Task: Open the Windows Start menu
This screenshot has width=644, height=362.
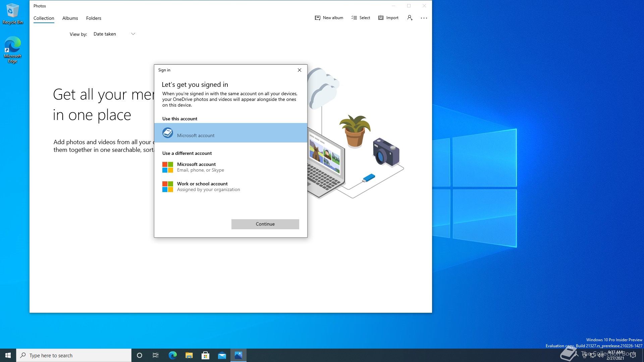Action: click(x=8, y=355)
